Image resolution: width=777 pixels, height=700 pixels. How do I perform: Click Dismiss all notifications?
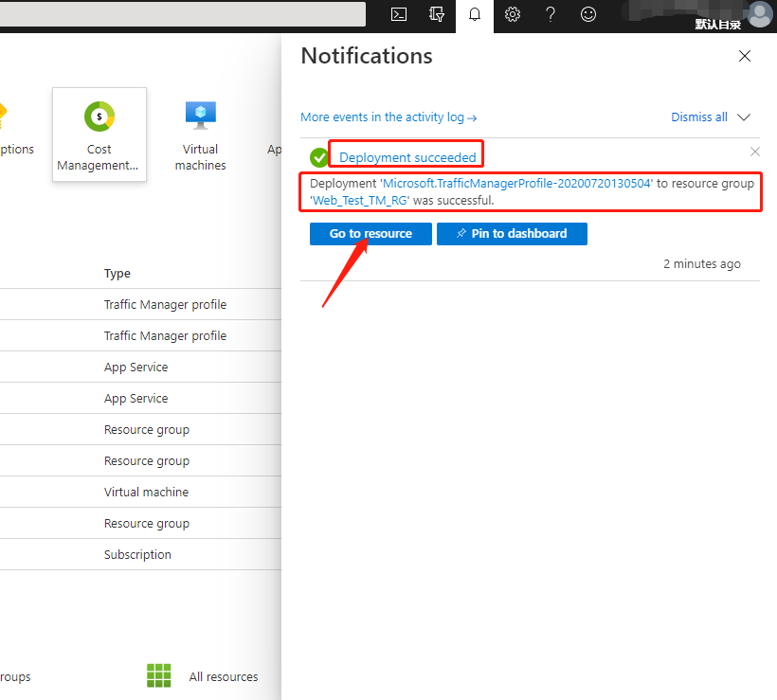click(x=699, y=117)
